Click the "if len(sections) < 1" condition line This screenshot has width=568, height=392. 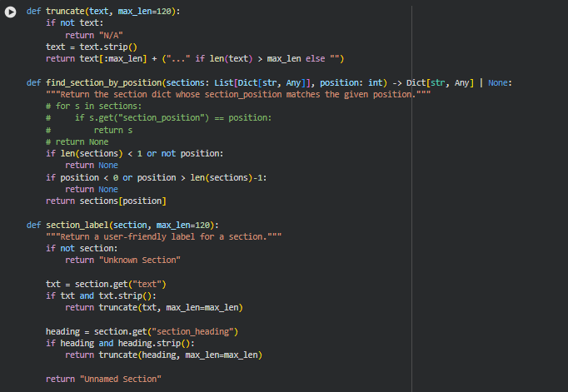pos(134,154)
